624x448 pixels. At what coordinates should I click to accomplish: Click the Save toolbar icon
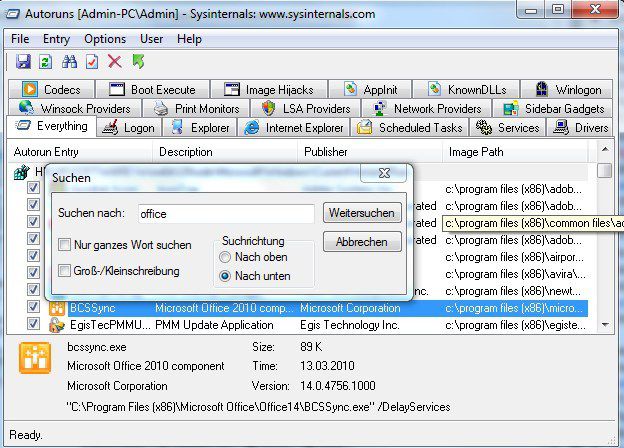point(23,62)
